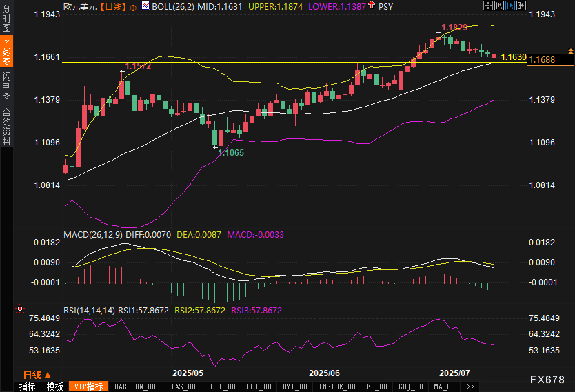This screenshot has height=392, width=575.
Task: Select the K线图 view in sidebar
Action: coord(7,52)
